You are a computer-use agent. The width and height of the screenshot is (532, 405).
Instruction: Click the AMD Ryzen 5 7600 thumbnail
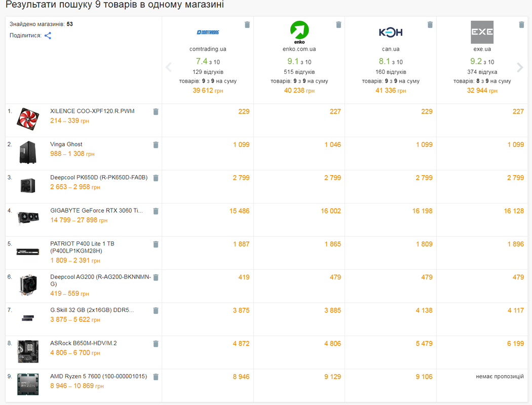pos(28,384)
